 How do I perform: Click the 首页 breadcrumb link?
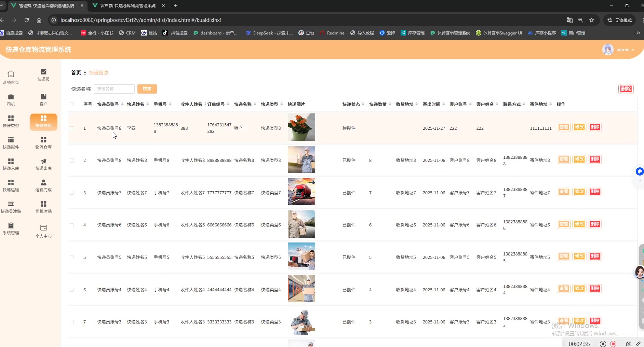click(76, 73)
